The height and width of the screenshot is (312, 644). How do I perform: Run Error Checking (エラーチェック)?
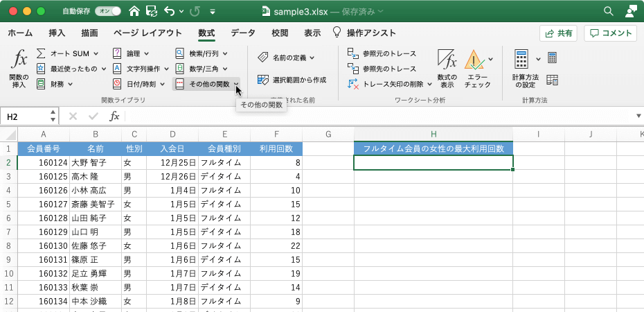click(476, 68)
